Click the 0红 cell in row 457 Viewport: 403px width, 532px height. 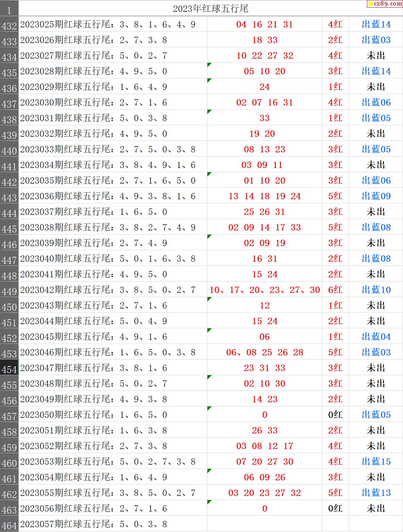coord(335,415)
